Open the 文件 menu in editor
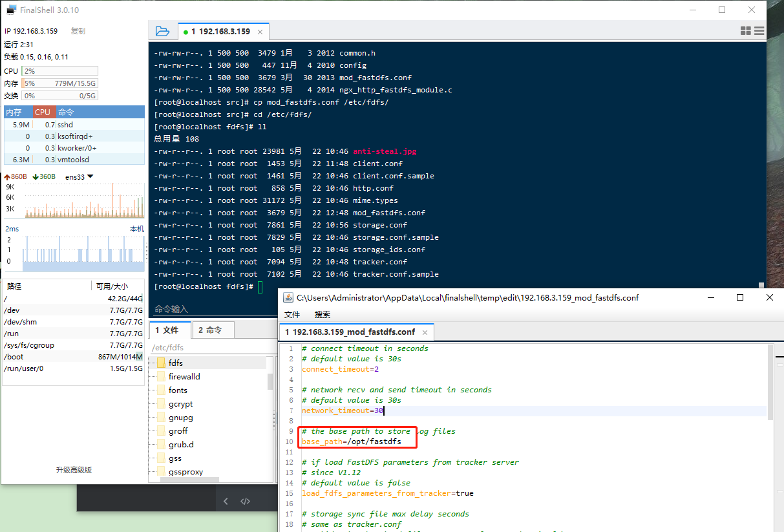Image resolution: width=784 pixels, height=532 pixels. [293, 315]
